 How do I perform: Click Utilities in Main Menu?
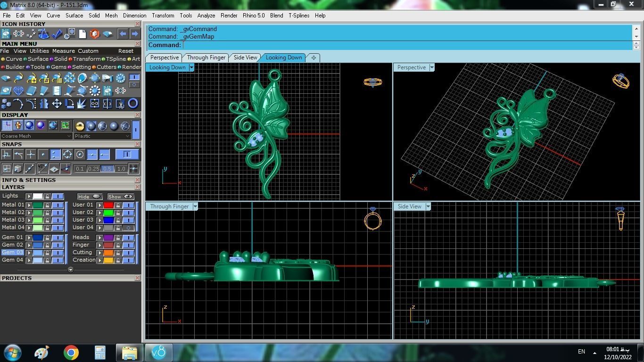[x=39, y=51]
